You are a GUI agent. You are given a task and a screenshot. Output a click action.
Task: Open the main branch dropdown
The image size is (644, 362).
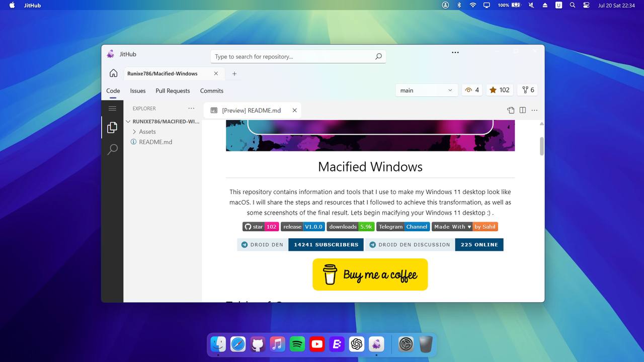427,90
